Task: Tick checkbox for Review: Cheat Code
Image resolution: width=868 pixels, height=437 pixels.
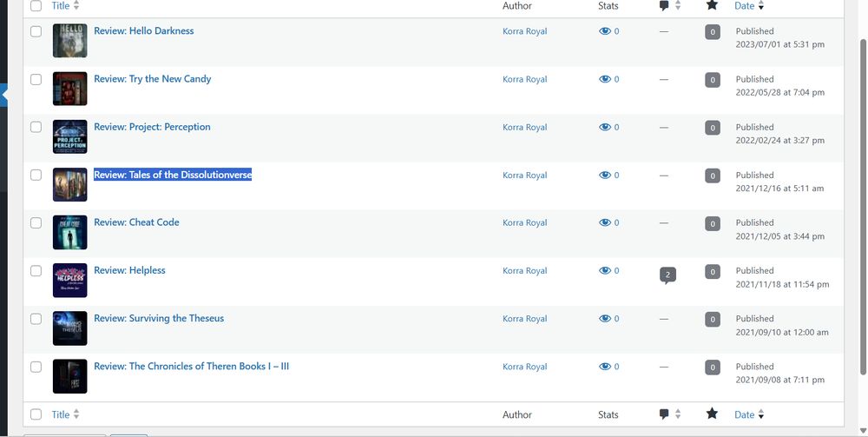Action: coord(36,222)
